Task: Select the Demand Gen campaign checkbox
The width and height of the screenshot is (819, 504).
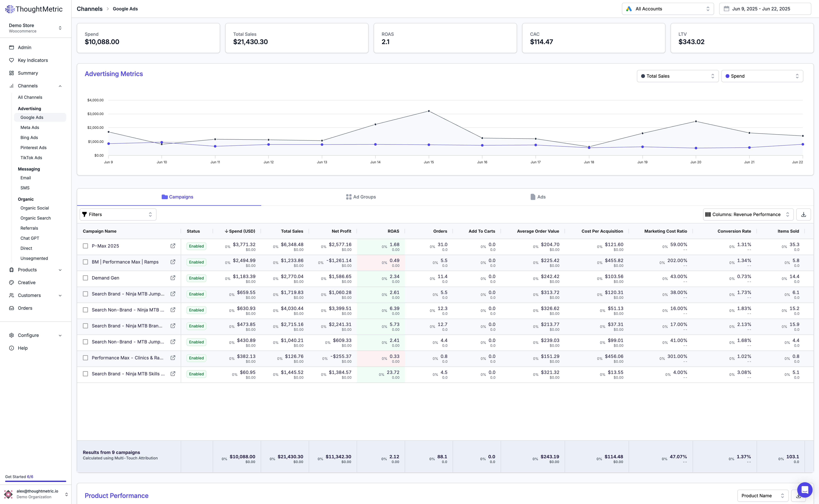Action: 85,278
